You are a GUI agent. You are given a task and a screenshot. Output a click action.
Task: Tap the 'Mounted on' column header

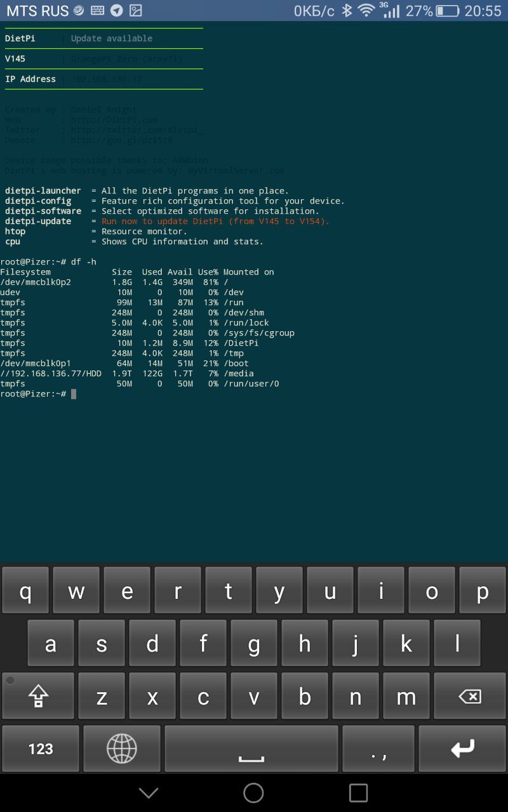pyautogui.click(x=249, y=272)
